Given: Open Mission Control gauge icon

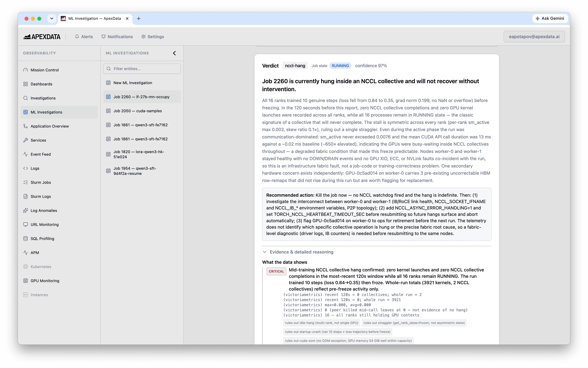Looking at the screenshot, I should [x=26, y=70].
